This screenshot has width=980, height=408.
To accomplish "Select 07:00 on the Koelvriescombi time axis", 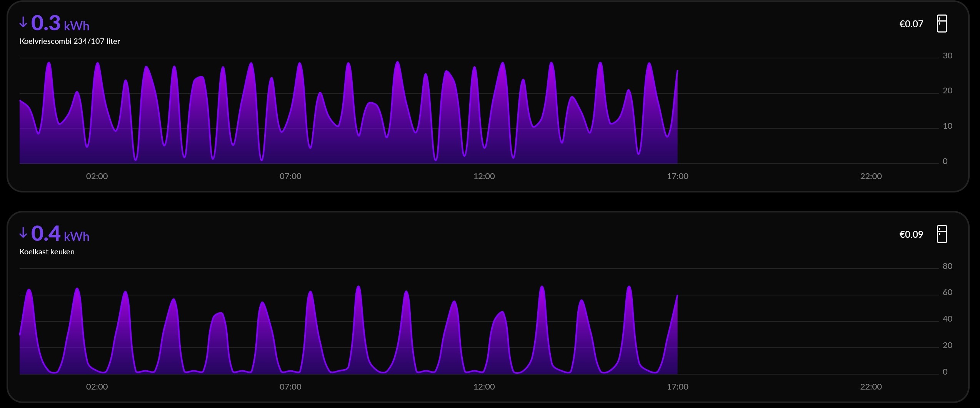I will tap(290, 176).
